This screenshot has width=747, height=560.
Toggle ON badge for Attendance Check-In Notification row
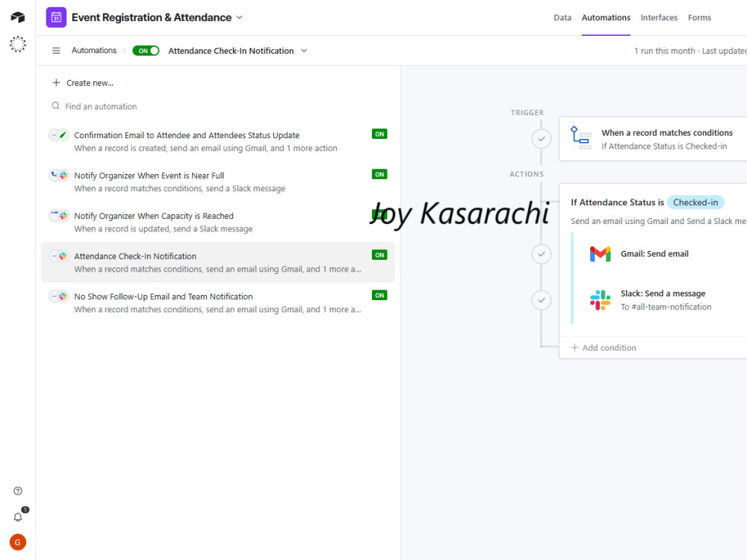[379, 255]
